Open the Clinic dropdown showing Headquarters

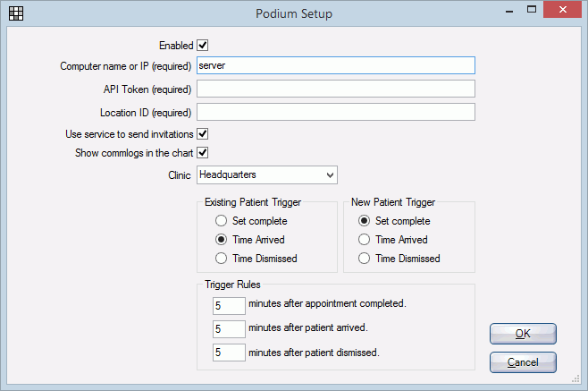(267, 175)
